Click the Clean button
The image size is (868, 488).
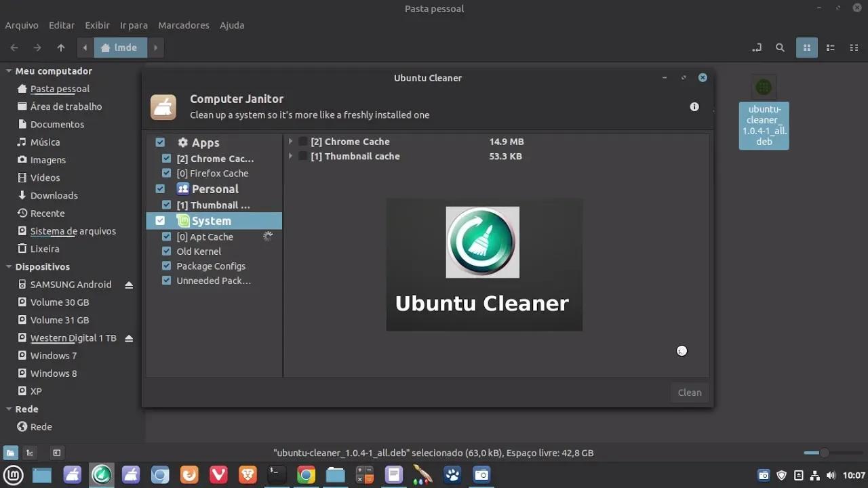point(689,392)
